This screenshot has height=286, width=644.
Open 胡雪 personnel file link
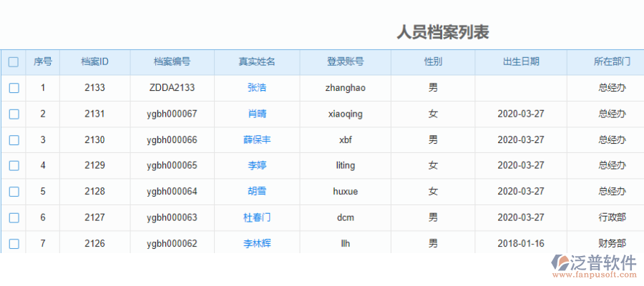point(257,192)
